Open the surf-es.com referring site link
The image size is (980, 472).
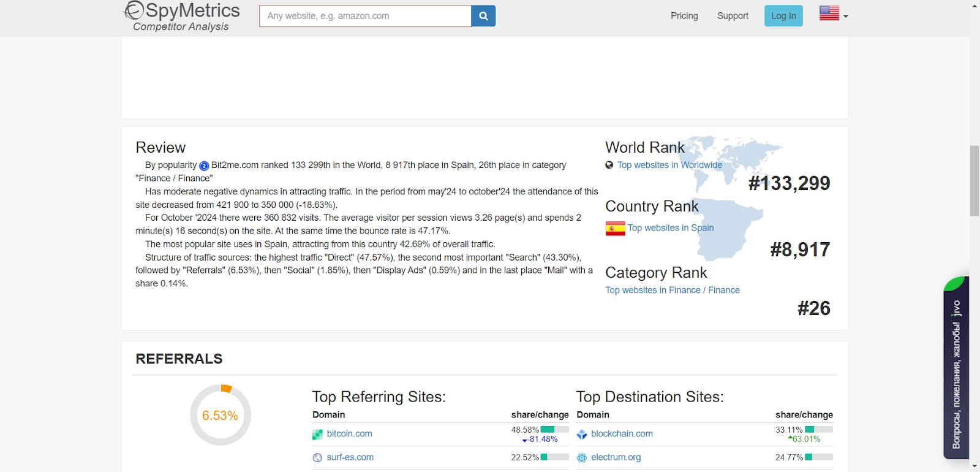350,457
